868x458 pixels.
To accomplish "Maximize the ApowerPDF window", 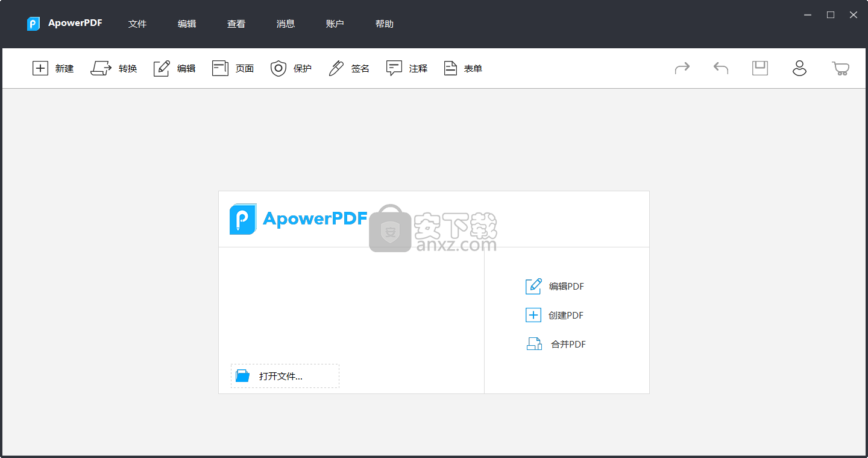I will click(831, 15).
